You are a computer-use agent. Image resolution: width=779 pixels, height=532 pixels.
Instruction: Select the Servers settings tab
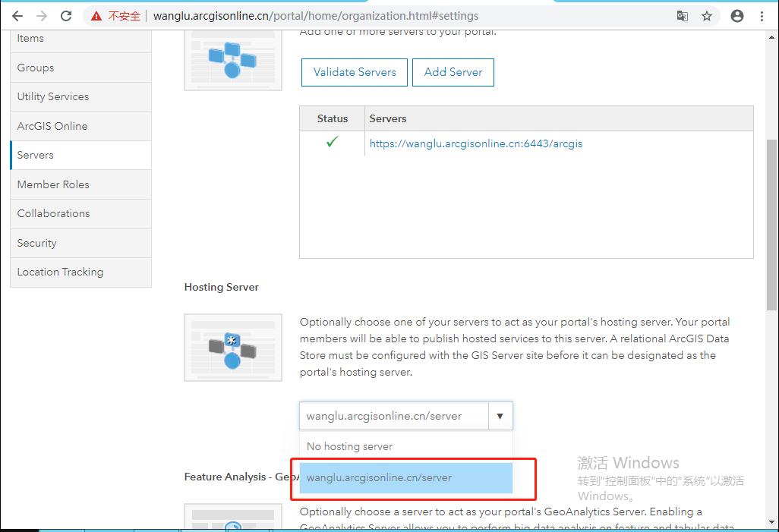click(x=80, y=155)
